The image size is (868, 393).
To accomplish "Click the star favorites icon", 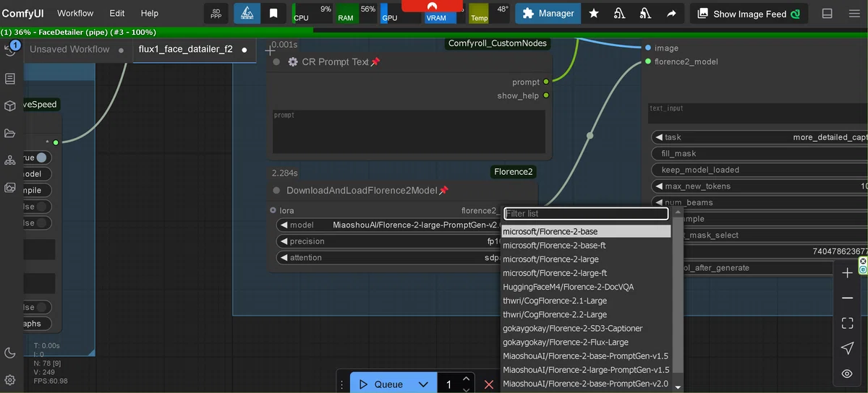I will coord(594,13).
